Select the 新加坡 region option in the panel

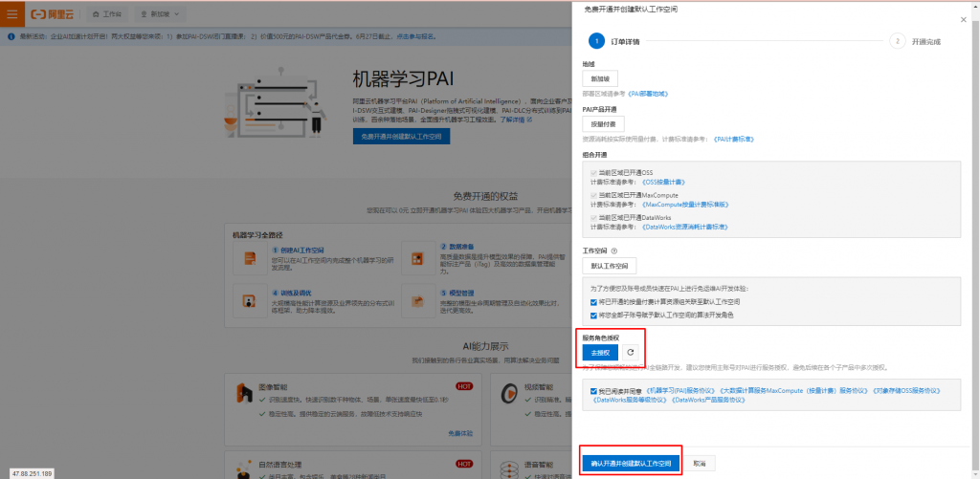point(600,78)
